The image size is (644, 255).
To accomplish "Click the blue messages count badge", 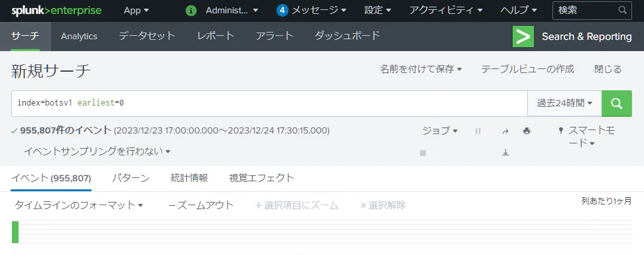I will click(x=282, y=11).
